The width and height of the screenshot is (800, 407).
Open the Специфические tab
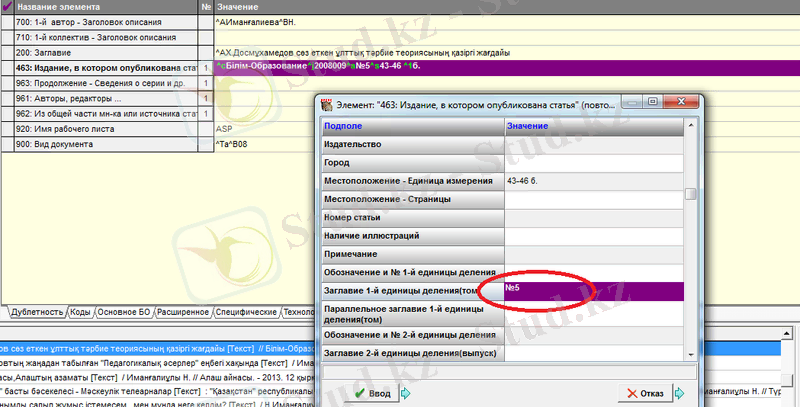[246, 312]
